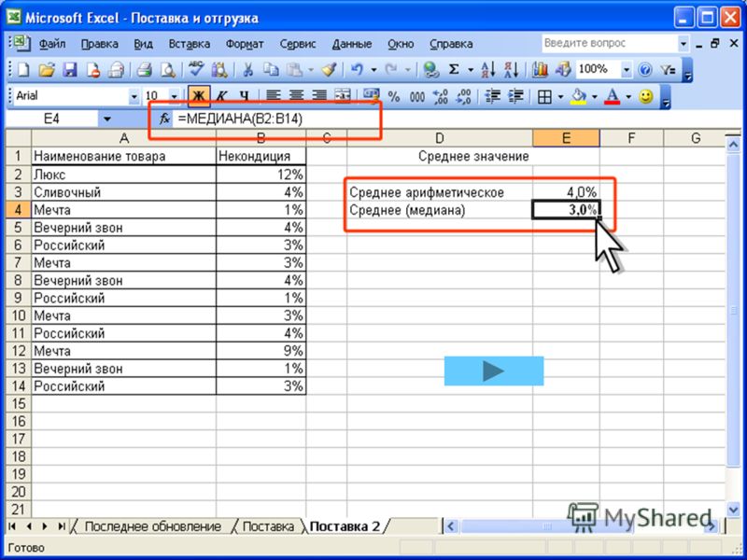Select cell containing Люкс
Image resolution: width=747 pixels, height=560 pixels.
(124, 175)
